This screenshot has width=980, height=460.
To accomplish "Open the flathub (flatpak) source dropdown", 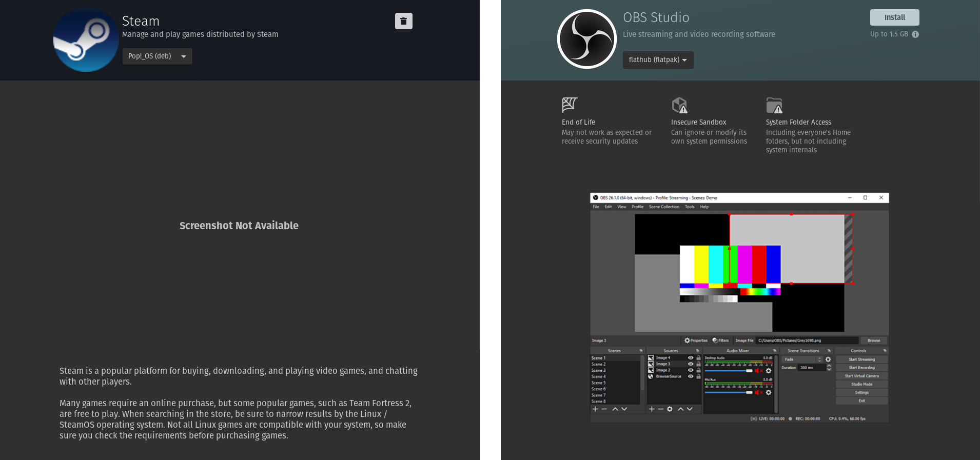I will (658, 60).
